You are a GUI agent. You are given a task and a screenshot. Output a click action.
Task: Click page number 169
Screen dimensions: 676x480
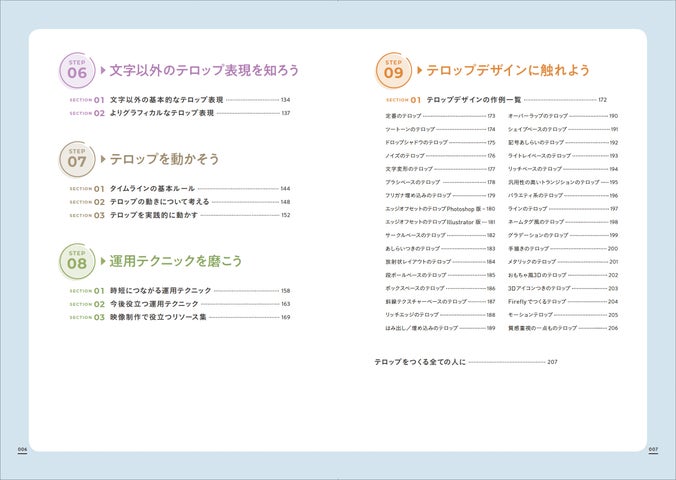pyautogui.click(x=285, y=317)
